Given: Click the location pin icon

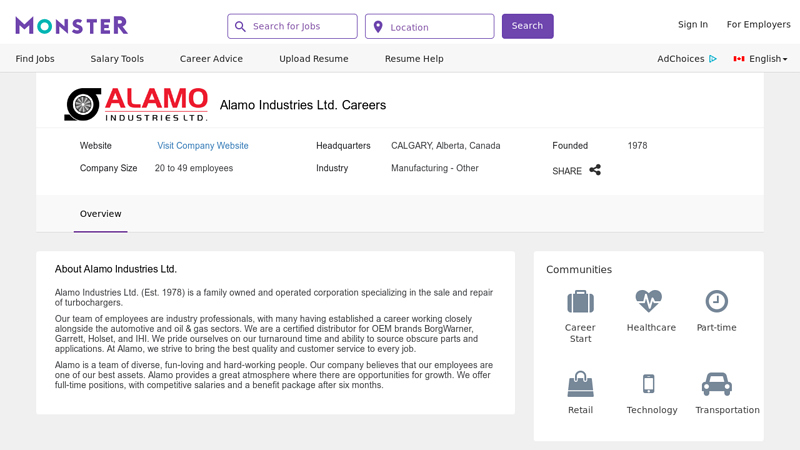Looking at the screenshot, I should pos(378,27).
